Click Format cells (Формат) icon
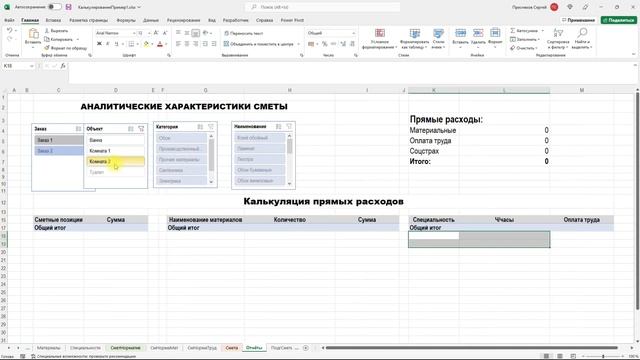 (x=495, y=37)
